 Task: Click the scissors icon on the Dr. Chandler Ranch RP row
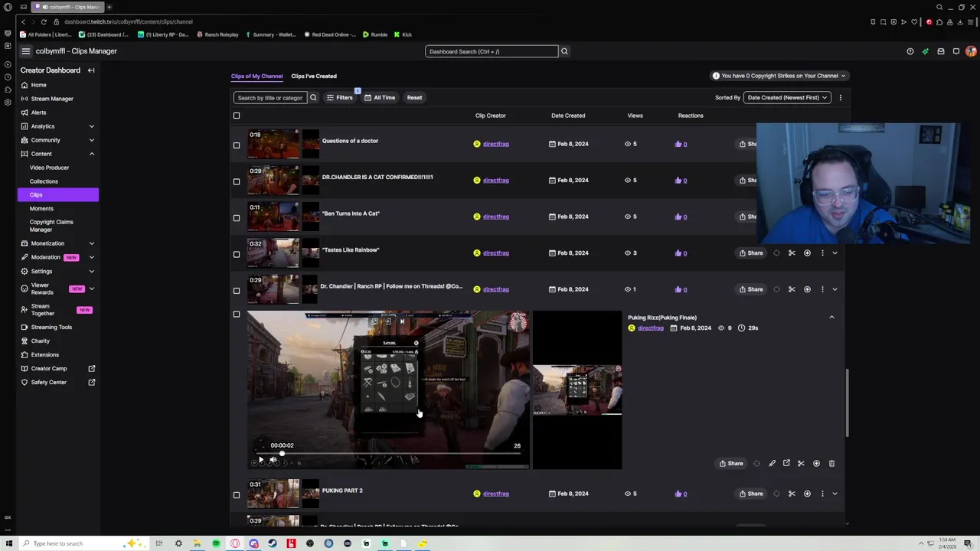click(x=792, y=289)
